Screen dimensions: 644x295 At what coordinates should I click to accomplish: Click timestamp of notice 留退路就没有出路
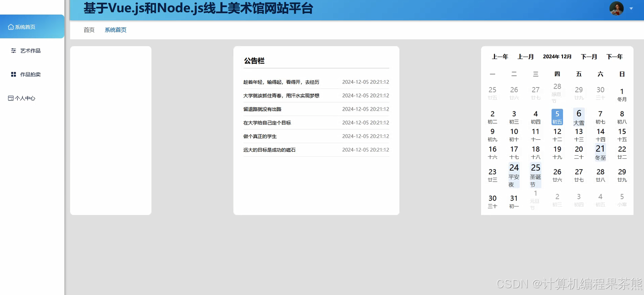click(x=366, y=109)
